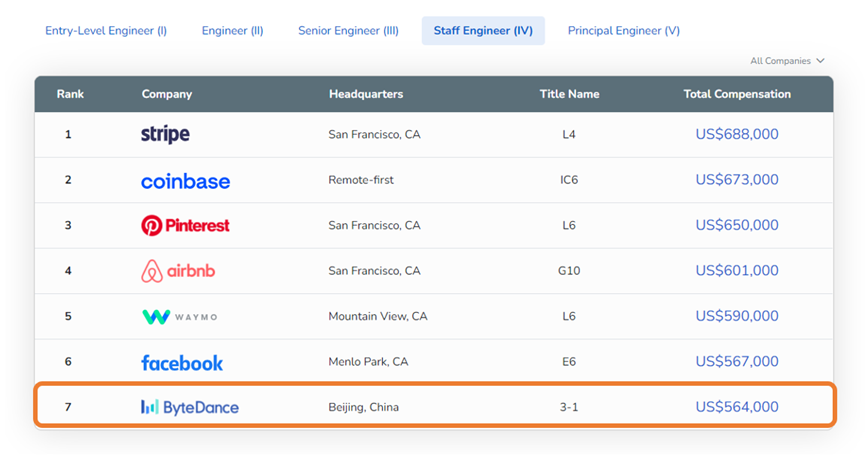Click ByteDance's US$564,000 compensation link
The height and width of the screenshot is (464, 865).
pos(737,407)
